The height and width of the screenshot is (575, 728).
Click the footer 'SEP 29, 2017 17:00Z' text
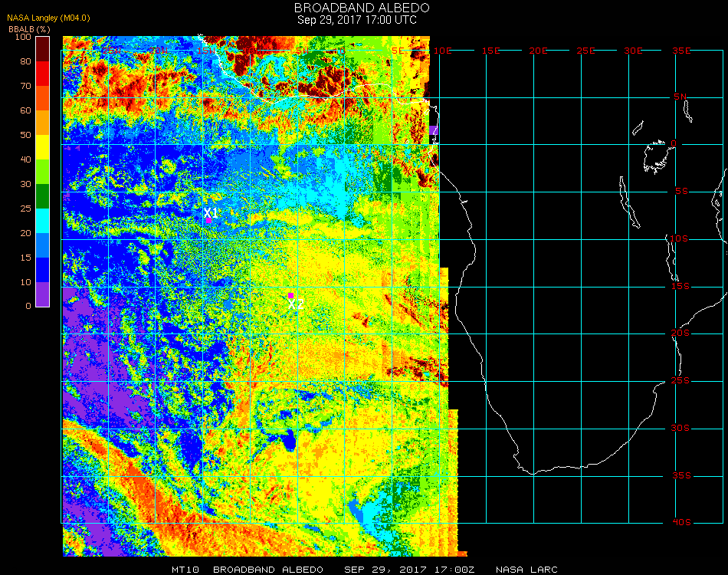[409, 570]
